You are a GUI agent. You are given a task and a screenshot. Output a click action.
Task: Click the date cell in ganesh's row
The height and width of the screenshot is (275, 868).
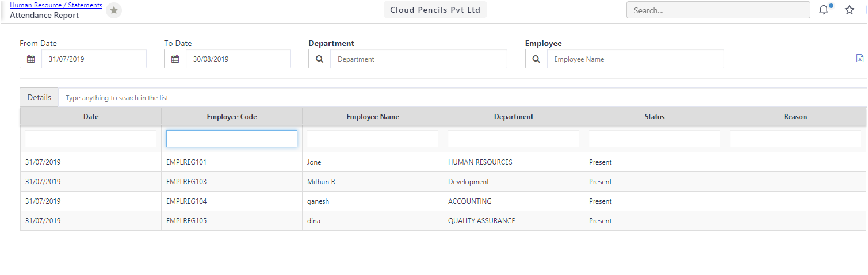pos(91,201)
